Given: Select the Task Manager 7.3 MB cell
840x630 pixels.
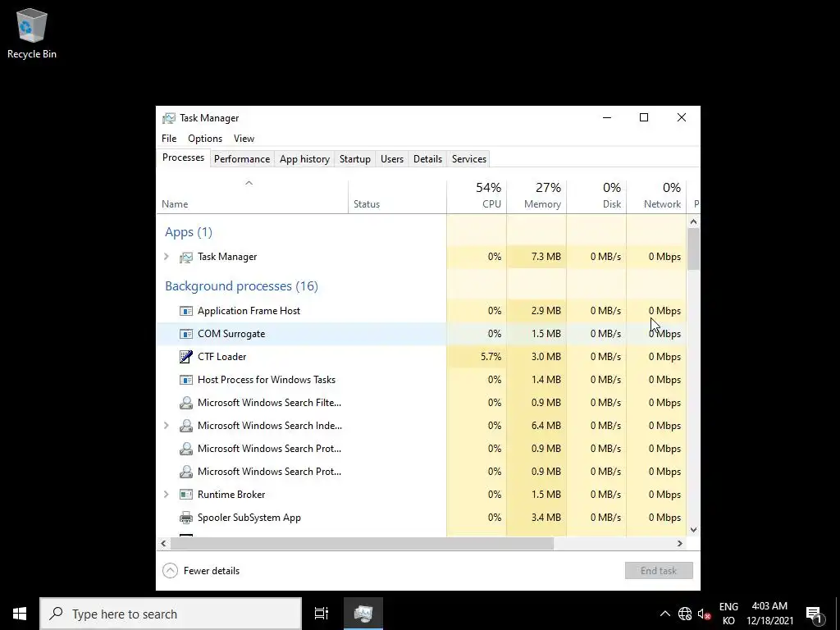Looking at the screenshot, I should (536, 257).
